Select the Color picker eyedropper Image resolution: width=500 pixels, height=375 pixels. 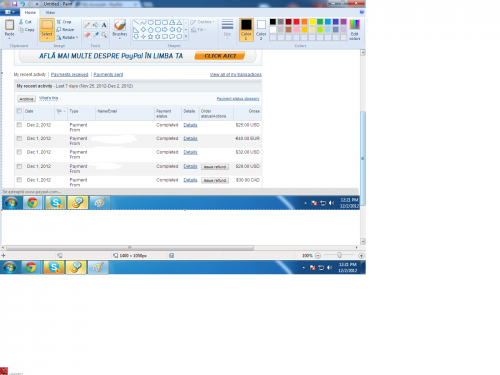click(x=96, y=34)
